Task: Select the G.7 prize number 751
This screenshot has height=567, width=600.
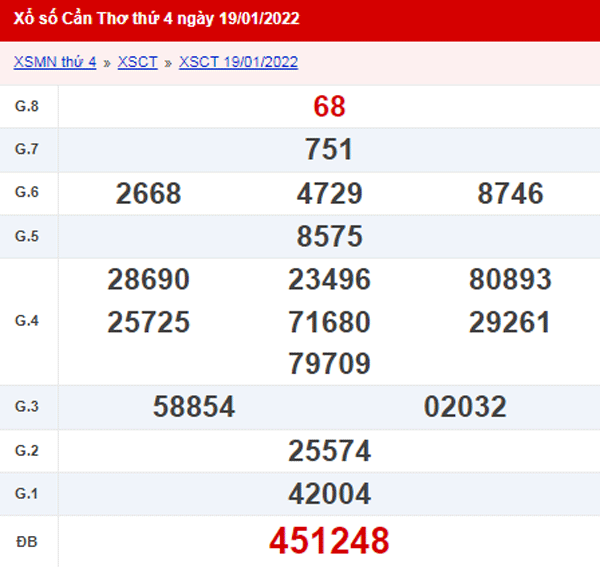Action: pyautogui.click(x=329, y=149)
